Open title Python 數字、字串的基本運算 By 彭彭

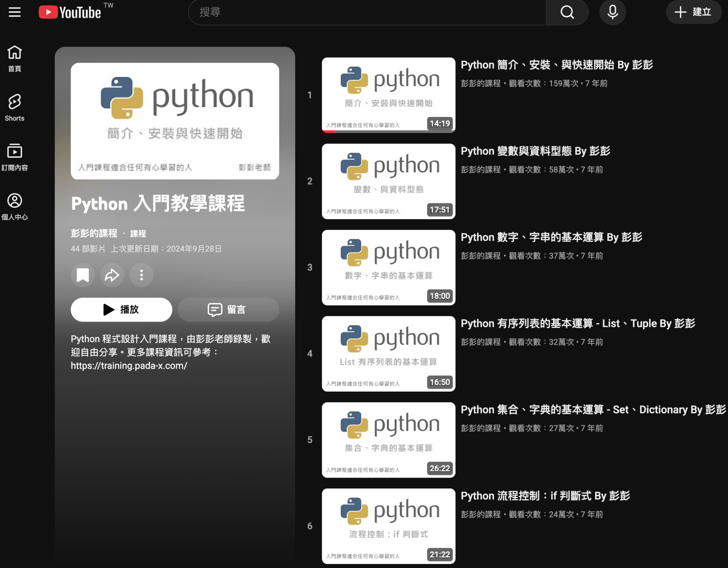(551, 237)
